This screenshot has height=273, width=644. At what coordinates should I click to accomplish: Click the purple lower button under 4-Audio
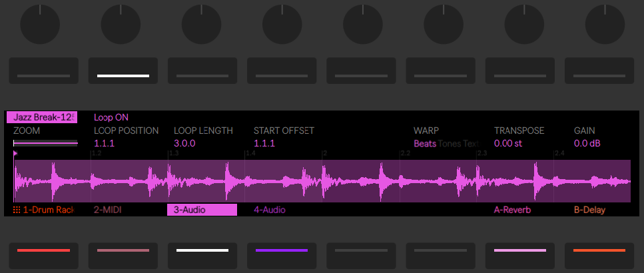(282, 255)
